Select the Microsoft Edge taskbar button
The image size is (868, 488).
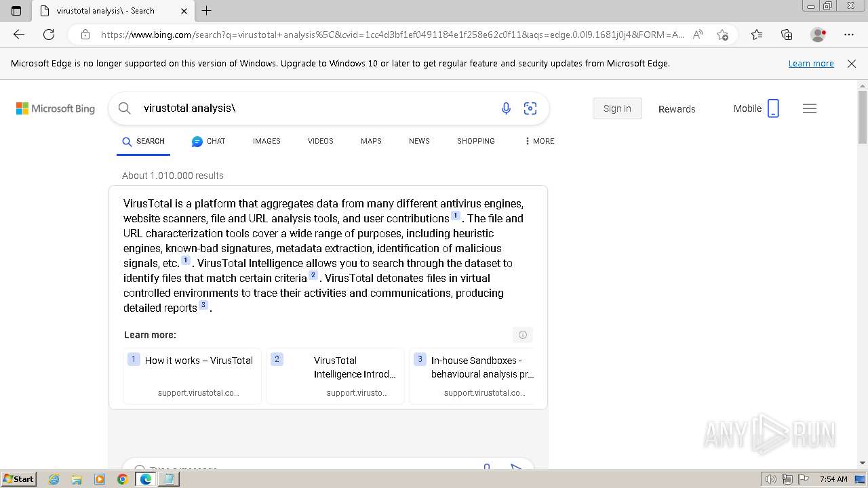(x=145, y=479)
